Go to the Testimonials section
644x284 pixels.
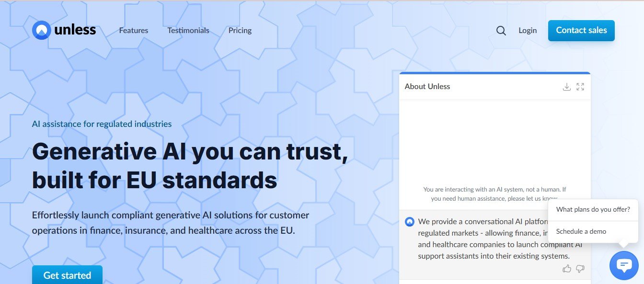click(x=188, y=31)
